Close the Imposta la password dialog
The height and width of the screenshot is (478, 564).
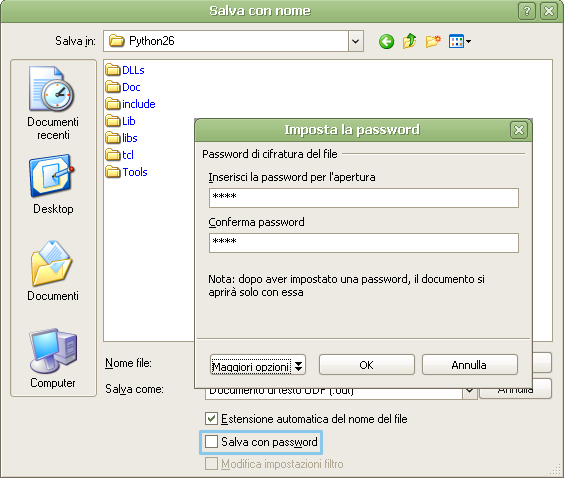click(518, 130)
